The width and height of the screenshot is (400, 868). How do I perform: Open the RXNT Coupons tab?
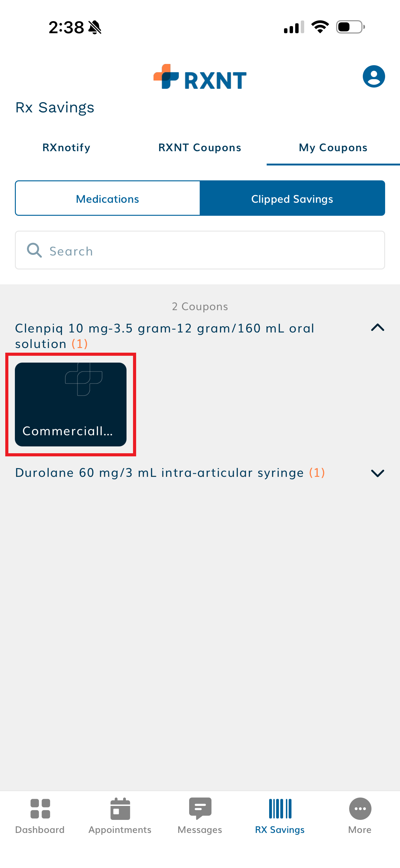[x=200, y=147]
